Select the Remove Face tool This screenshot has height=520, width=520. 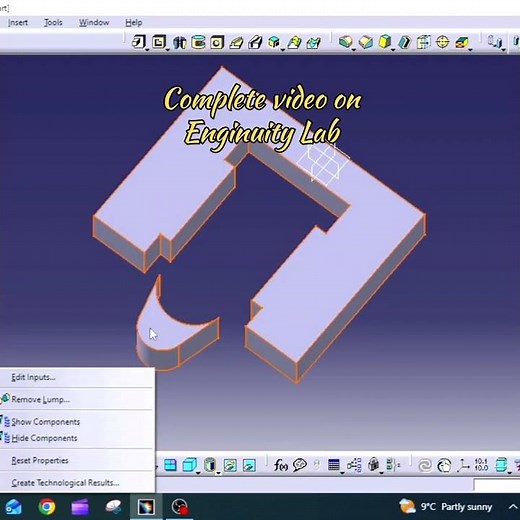(x=462, y=42)
